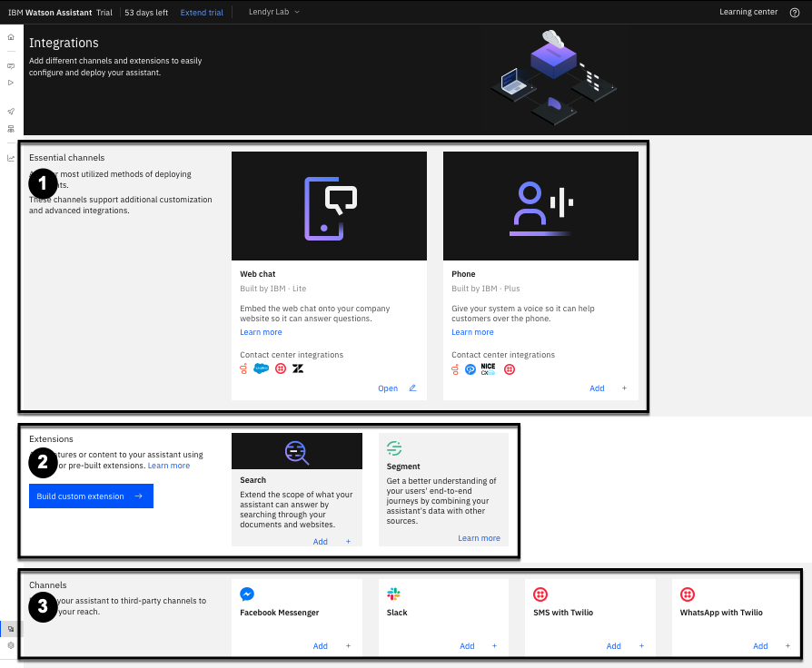
Task: Click the Segment logo icon
Action: [x=394, y=448]
